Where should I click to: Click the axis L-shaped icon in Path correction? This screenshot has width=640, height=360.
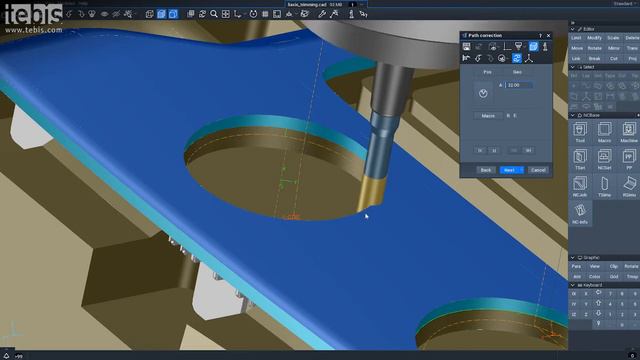pos(507,47)
